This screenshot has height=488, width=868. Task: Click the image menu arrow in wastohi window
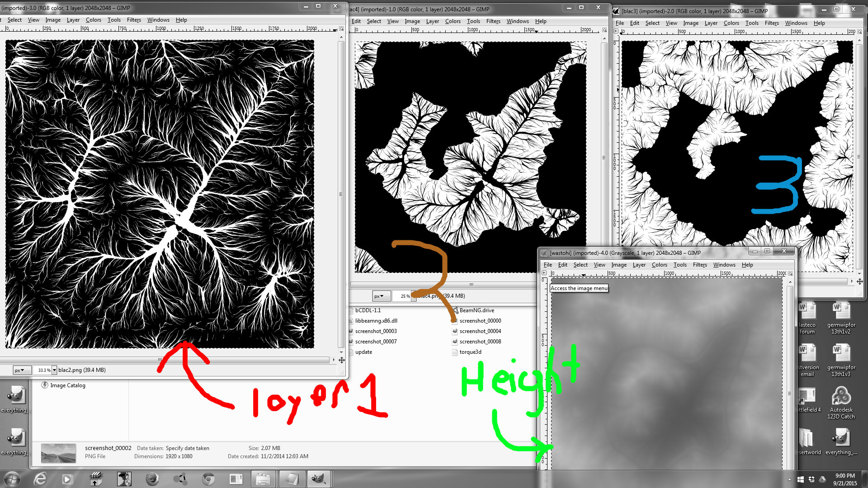click(544, 273)
